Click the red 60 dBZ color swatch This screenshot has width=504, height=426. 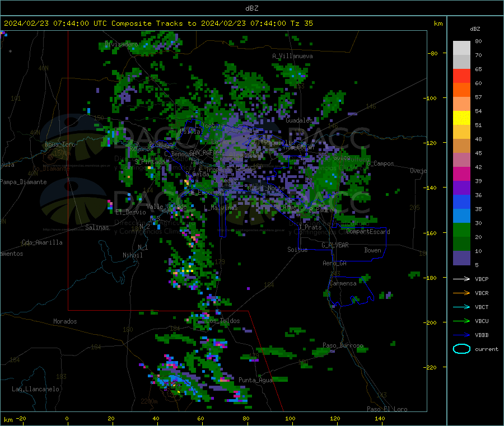461,76
